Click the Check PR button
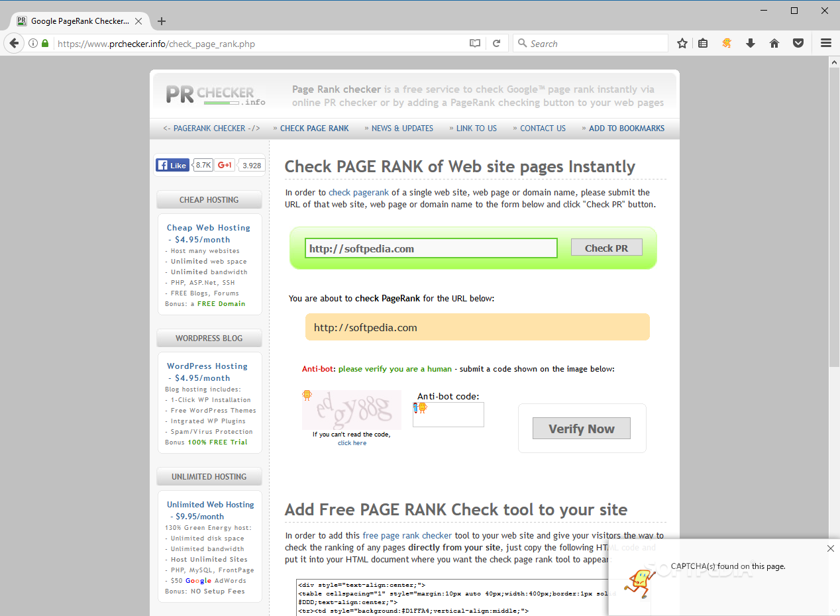 coord(607,248)
